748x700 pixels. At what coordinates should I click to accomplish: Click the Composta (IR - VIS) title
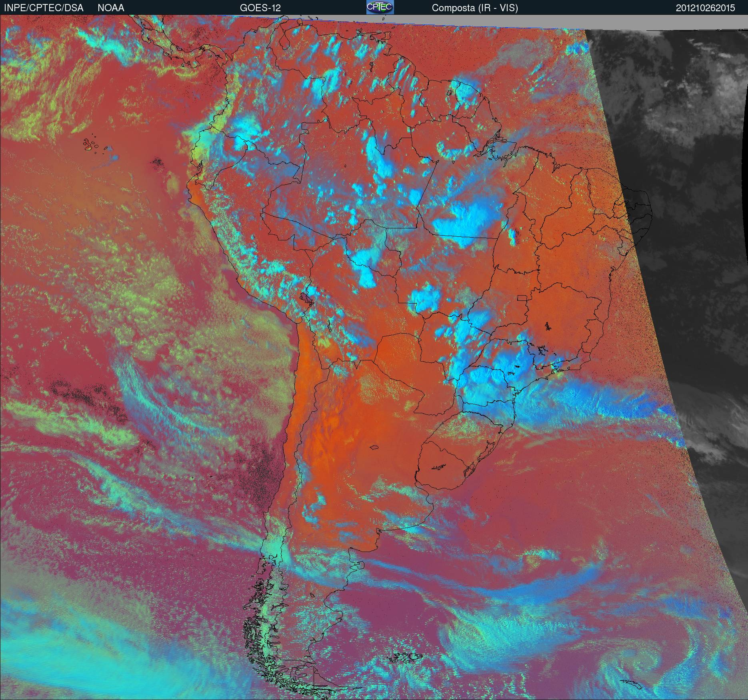point(475,8)
